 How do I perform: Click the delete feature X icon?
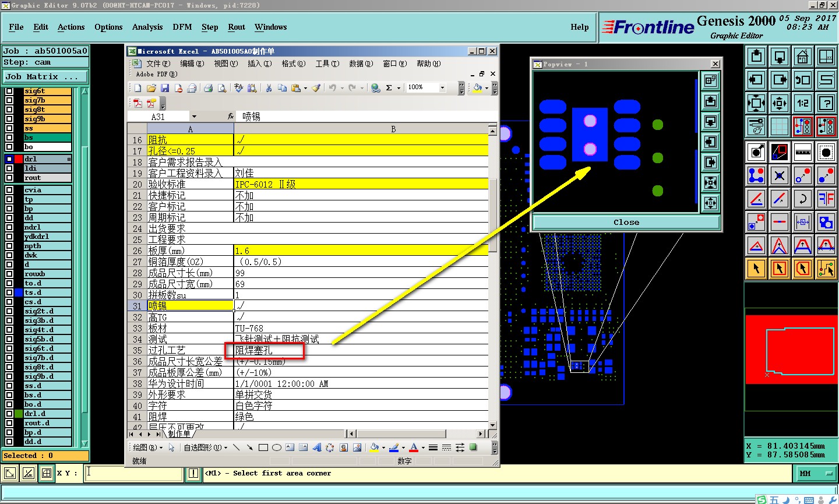point(780,175)
